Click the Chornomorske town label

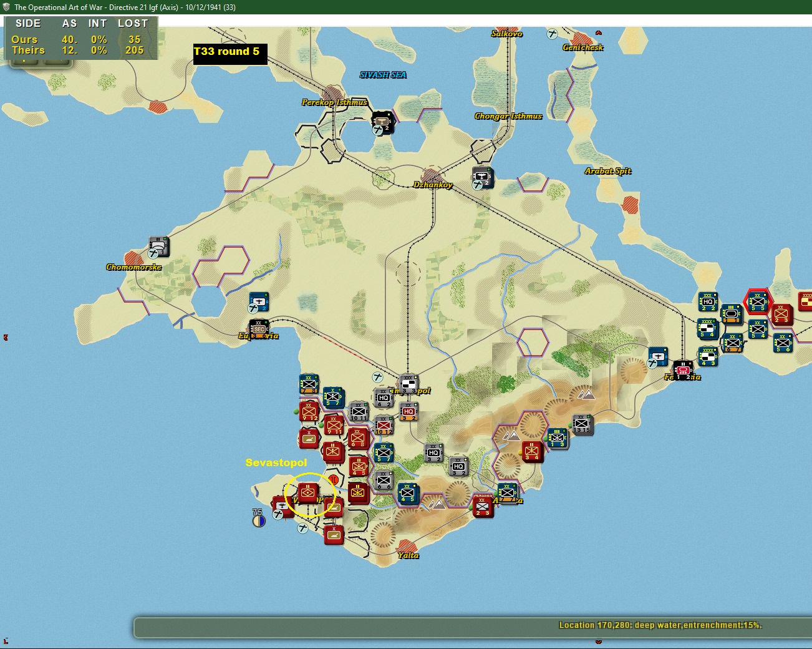133,267
